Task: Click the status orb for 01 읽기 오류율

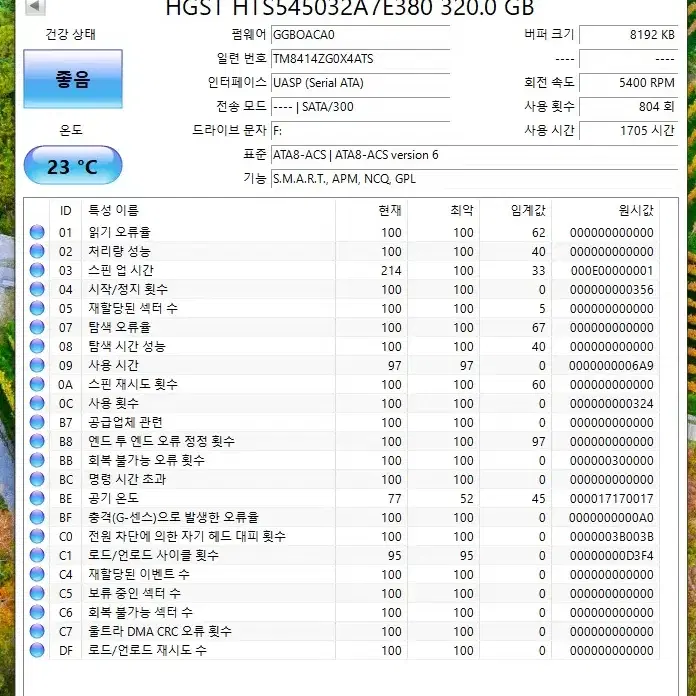Action: 37,232
